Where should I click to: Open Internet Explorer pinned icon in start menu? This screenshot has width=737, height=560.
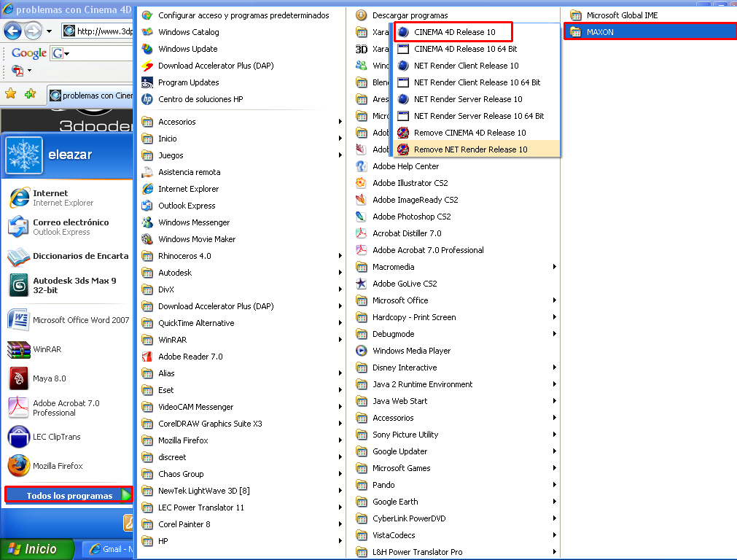coord(19,198)
